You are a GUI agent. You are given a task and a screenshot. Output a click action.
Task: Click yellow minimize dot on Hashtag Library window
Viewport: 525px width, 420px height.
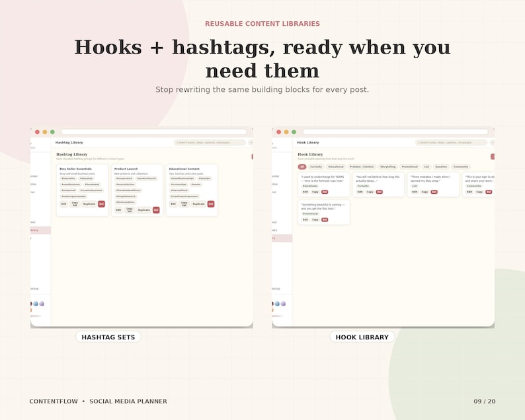point(45,132)
